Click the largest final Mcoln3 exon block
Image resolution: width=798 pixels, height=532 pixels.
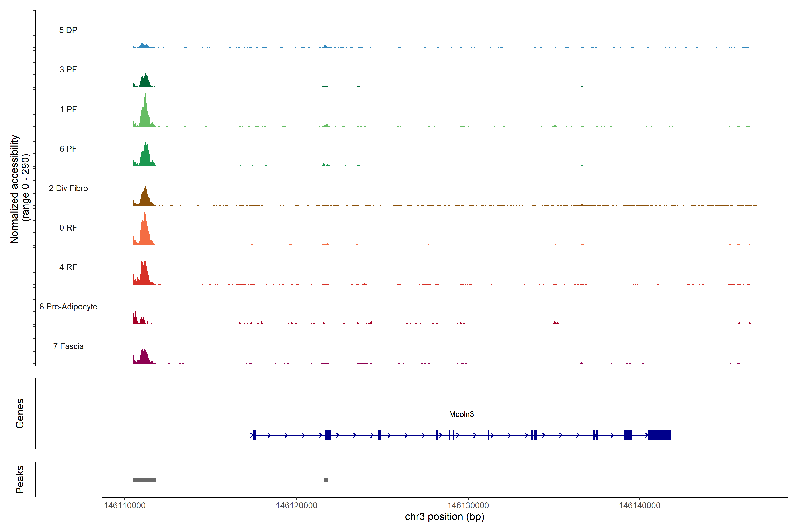659,435
